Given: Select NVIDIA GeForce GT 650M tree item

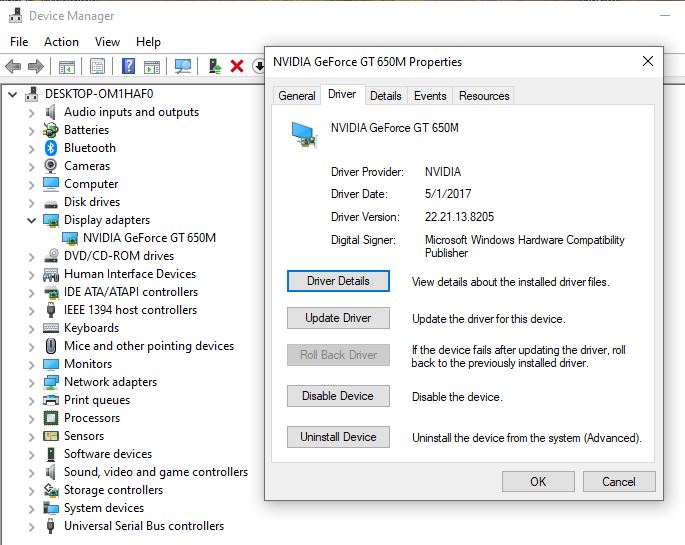Looking at the screenshot, I should point(149,238).
